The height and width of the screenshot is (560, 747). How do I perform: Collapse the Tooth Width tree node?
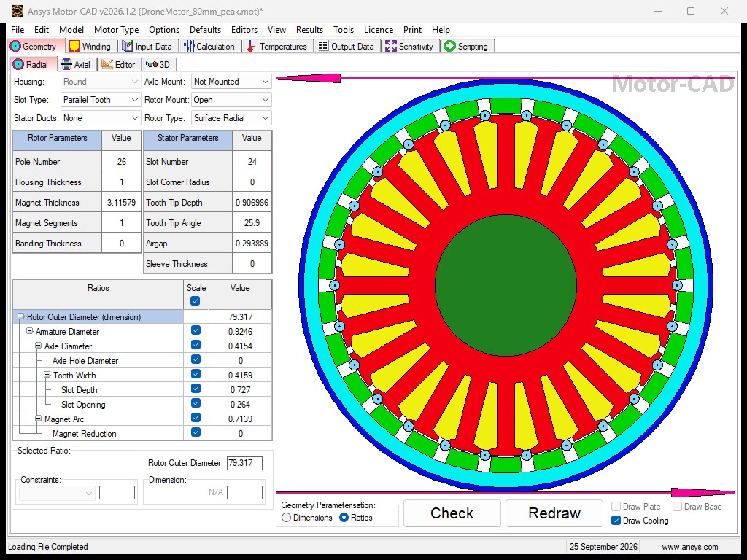[x=47, y=375]
